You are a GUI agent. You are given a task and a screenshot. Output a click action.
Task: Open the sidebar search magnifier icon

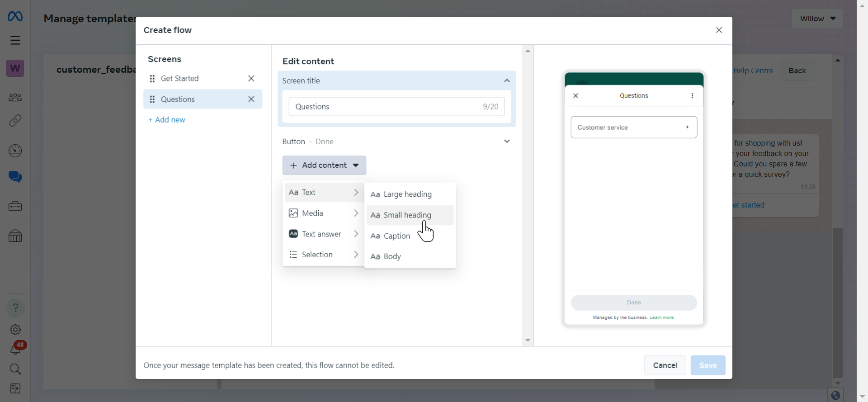pyautogui.click(x=15, y=369)
